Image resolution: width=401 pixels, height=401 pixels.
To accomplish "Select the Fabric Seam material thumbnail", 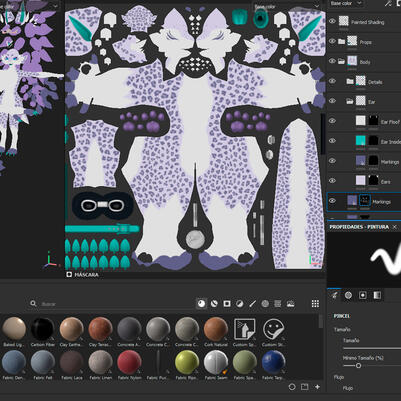I will click(x=216, y=362).
